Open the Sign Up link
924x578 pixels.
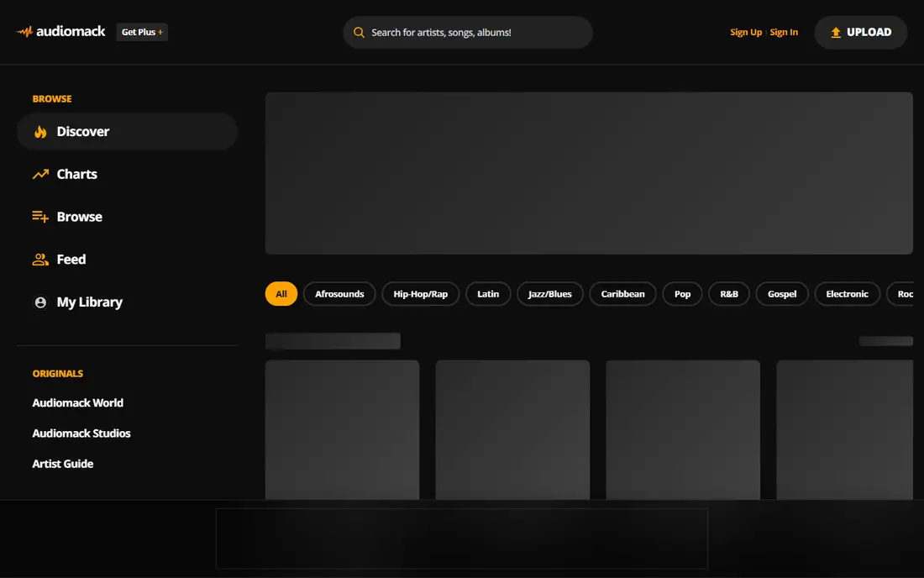point(745,32)
